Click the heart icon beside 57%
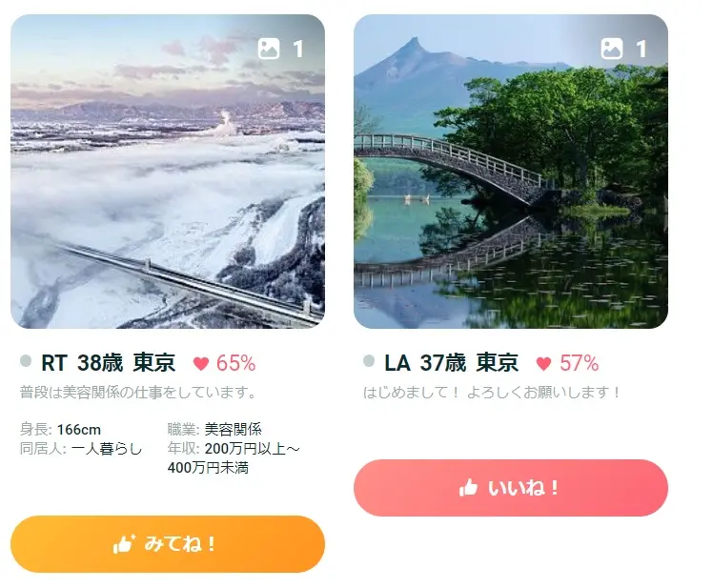The image size is (712, 588). click(543, 364)
